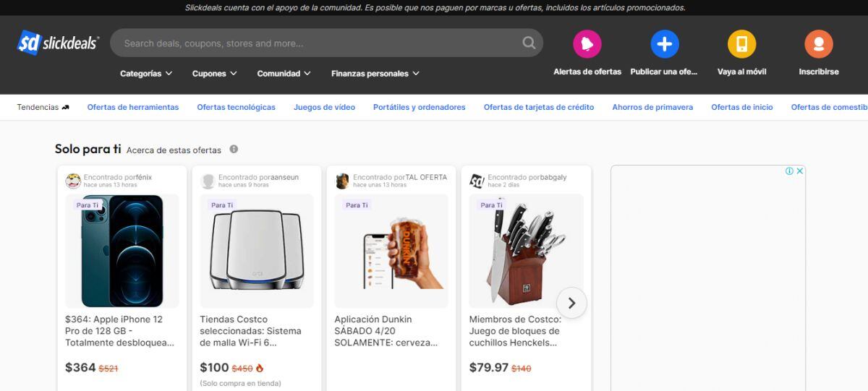The image size is (868, 391).
Task: Open the Henckels knife block image
Action: pos(526,251)
